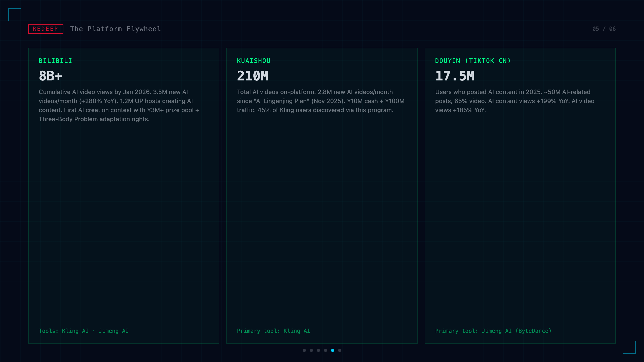Click Primary tool: Jimeng AI (ByteDance) footer
644x362 pixels.
pos(493,331)
